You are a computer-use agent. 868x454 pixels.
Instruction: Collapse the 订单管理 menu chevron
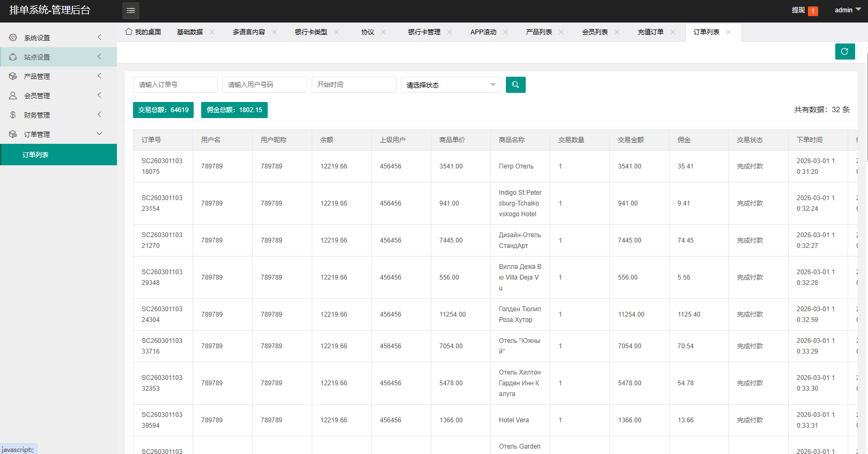pyautogui.click(x=99, y=134)
